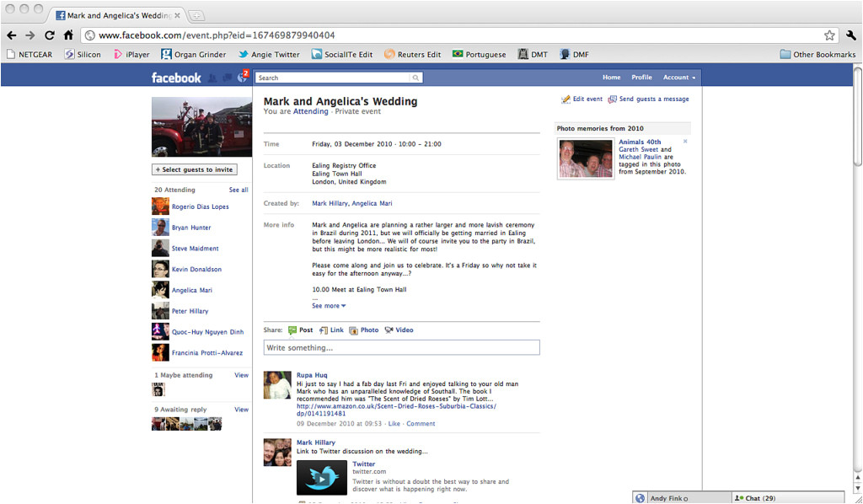The image size is (863, 504).
Task: Dismiss the Photo memories suggestion
Action: 685,142
